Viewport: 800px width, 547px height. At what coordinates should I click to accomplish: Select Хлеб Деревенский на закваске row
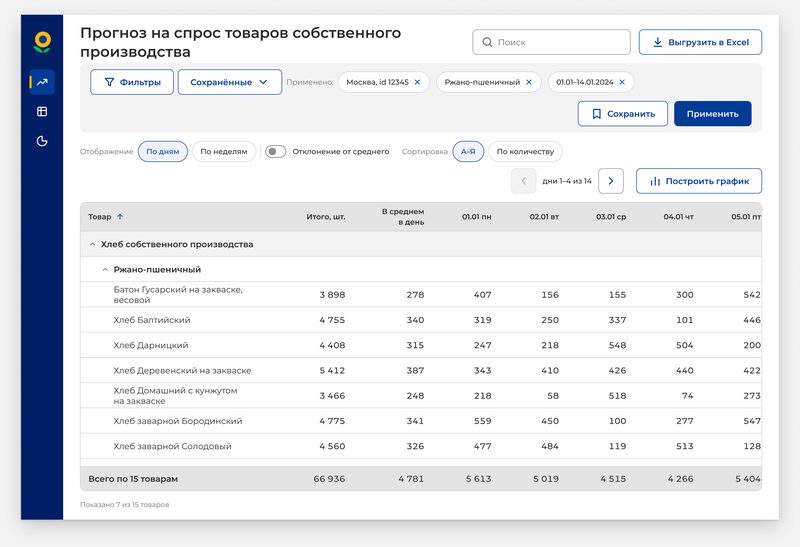[420, 370]
